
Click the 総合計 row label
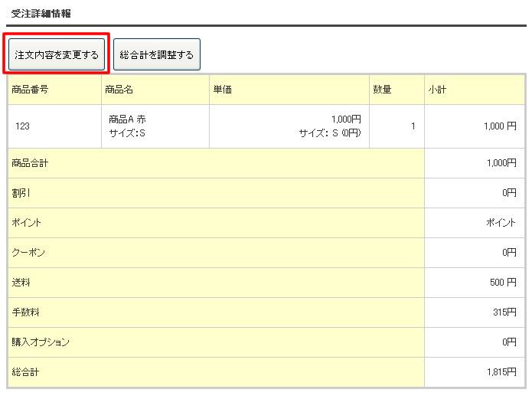pyautogui.click(x=25, y=372)
